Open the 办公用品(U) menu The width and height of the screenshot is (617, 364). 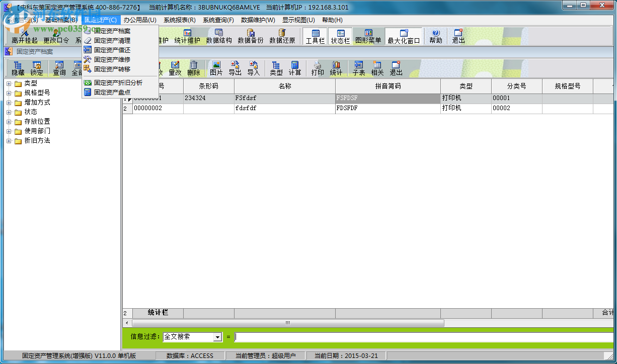pos(140,20)
